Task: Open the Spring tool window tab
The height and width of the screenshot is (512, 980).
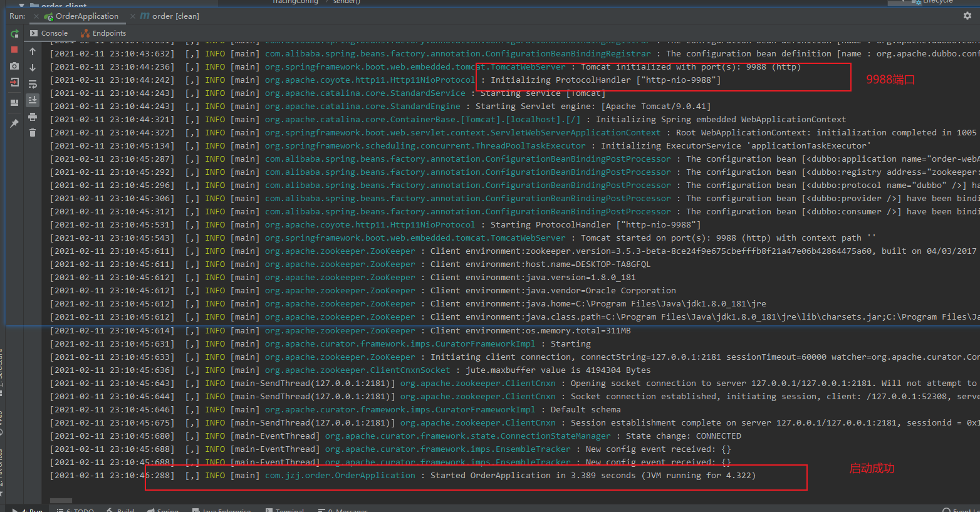Action: coord(163,511)
